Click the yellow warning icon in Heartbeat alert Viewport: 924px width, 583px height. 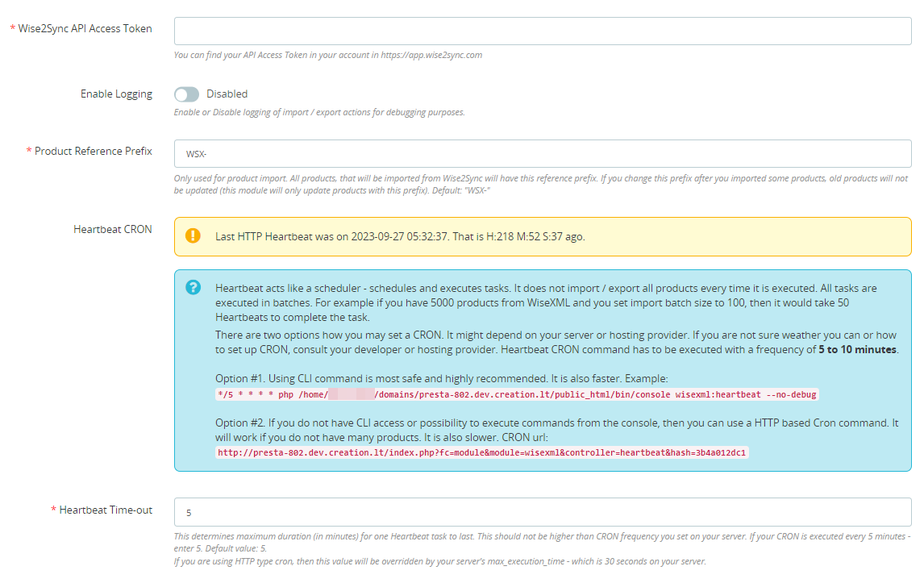coord(193,235)
